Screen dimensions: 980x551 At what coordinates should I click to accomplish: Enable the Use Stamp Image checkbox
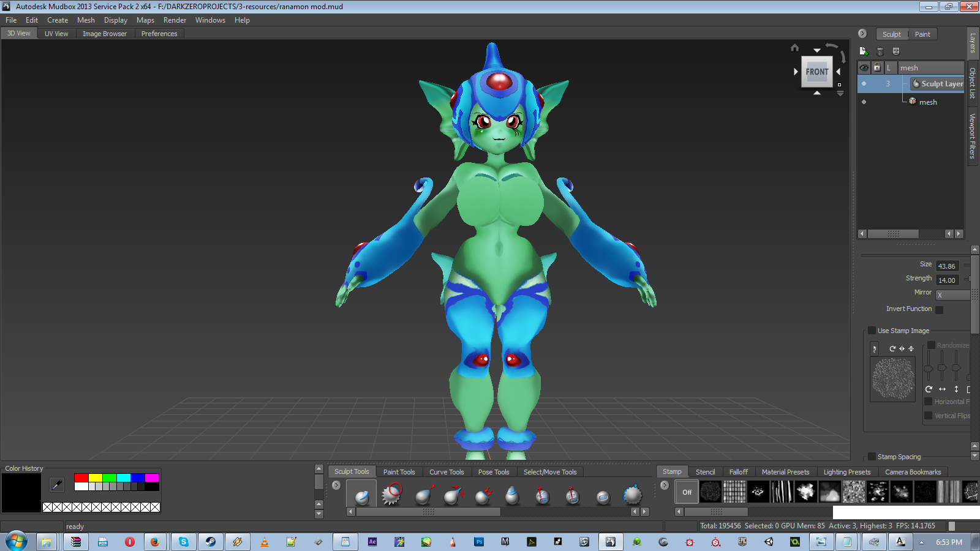[x=872, y=331]
